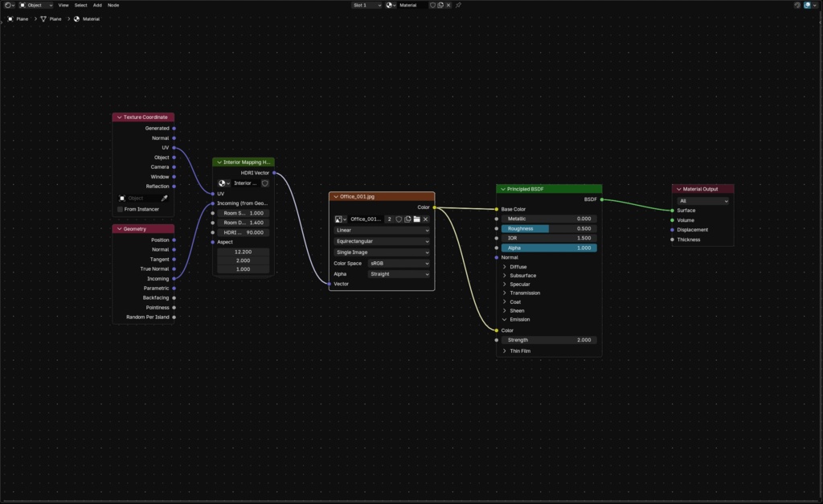Browse image icon in Office_001.jpg node
823x504 pixels.
click(x=340, y=219)
